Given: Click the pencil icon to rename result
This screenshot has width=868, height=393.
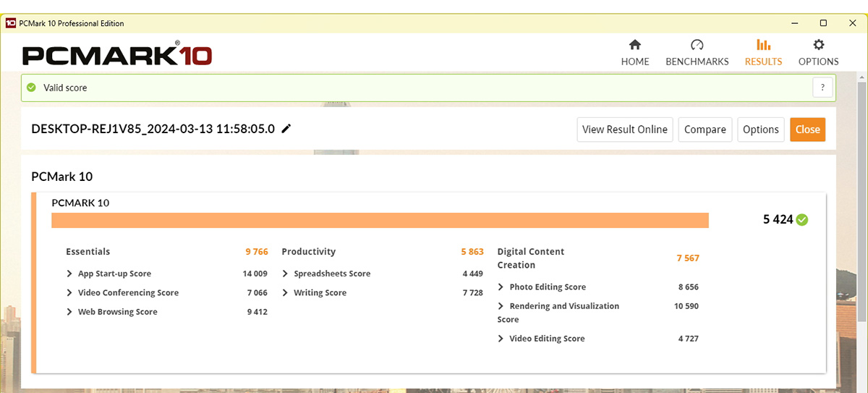Looking at the screenshot, I should point(286,129).
